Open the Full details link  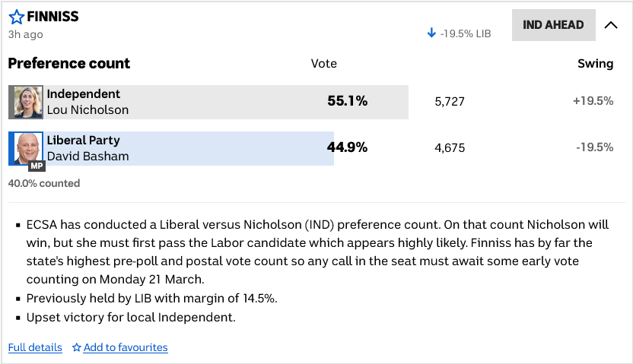[x=35, y=347]
